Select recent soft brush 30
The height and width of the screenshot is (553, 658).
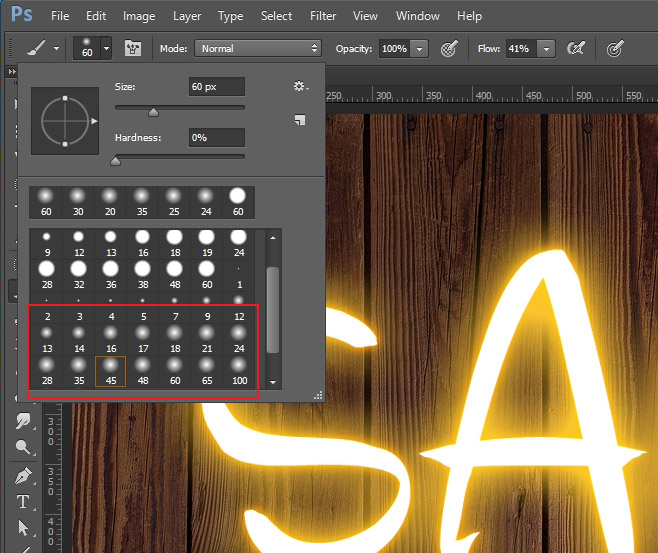[78, 203]
